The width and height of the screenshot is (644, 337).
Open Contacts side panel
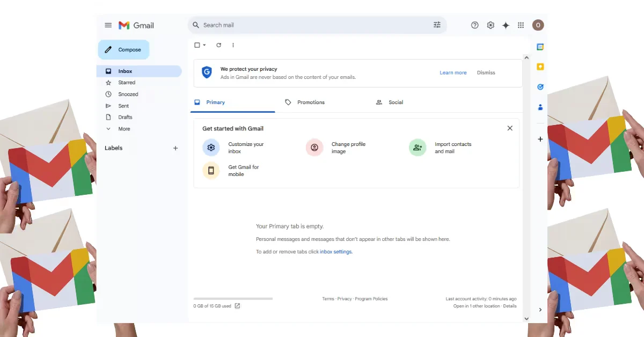540,107
